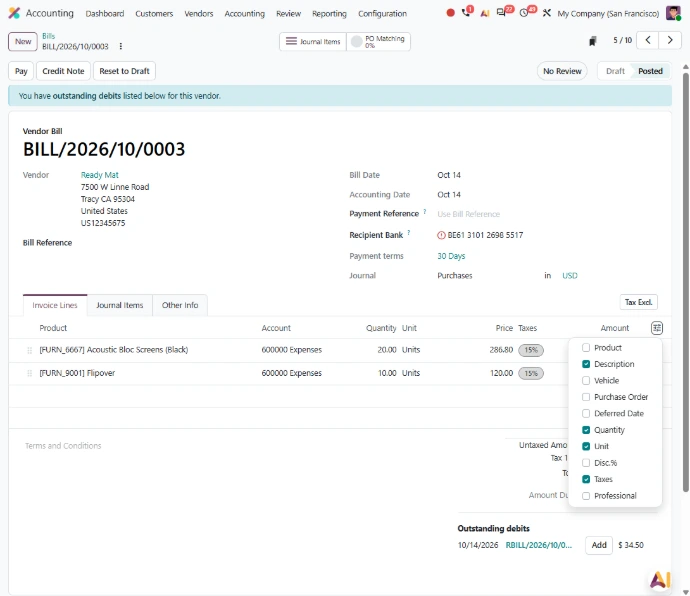Screen dimensions: 690x596
Task: Click the page vertical scrollbar
Action: coord(686,282)
